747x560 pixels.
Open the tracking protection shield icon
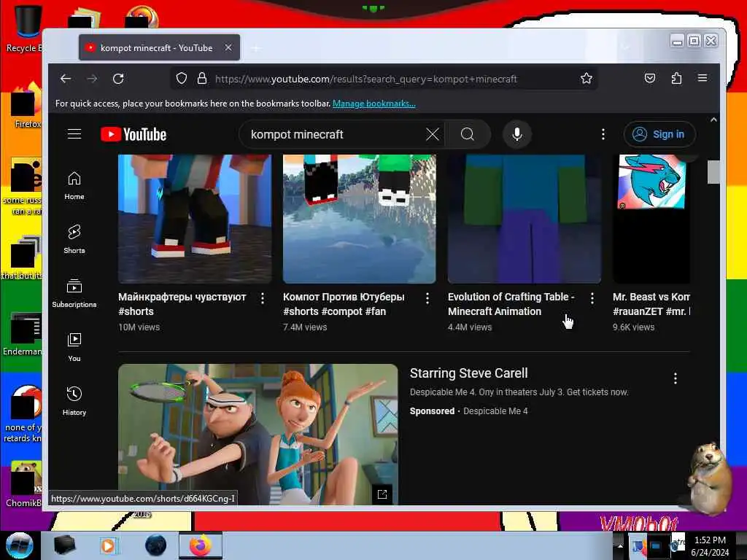pyautogui.click(x=182, y=78)
